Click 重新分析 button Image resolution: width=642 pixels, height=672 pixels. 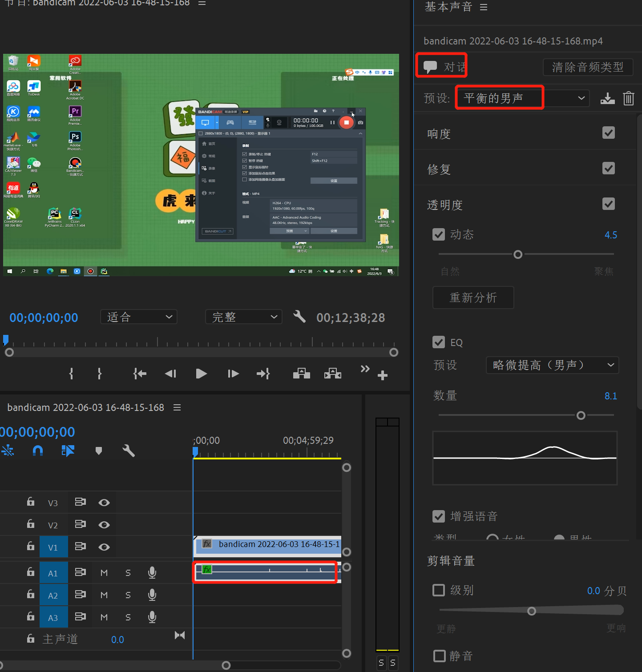pyautogui.click(x=473, y=298)
